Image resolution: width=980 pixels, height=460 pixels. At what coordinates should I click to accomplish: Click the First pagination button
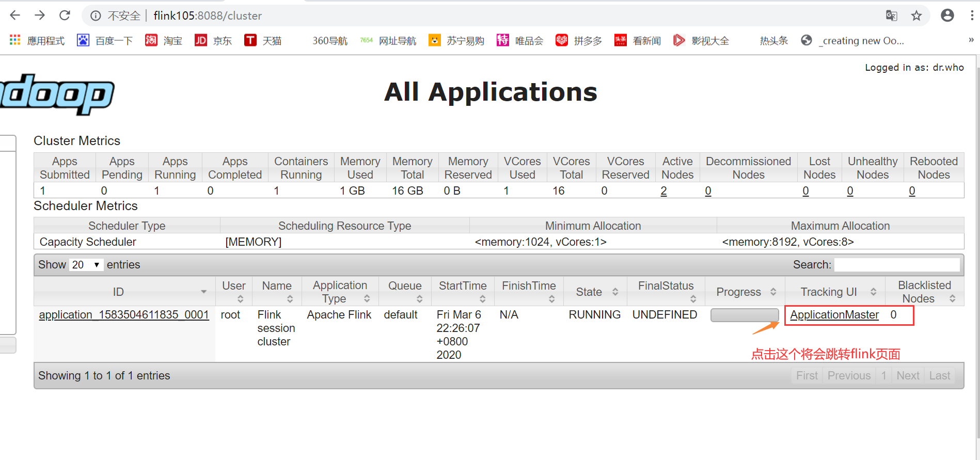[x=807, y=376]
